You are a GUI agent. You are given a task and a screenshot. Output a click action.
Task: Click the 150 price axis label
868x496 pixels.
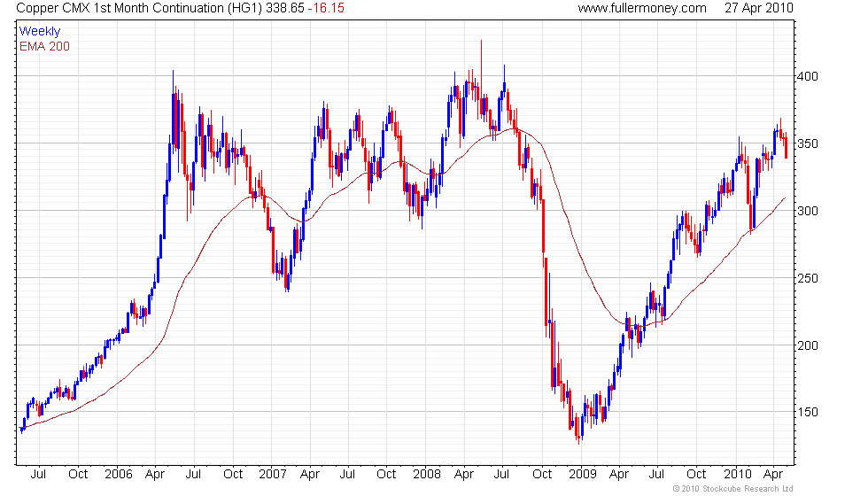807,413
